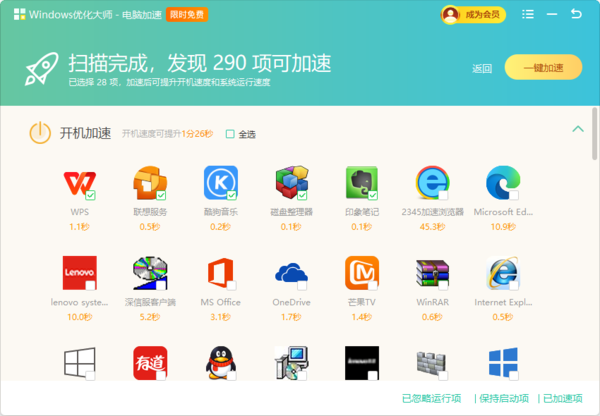Click the WPS startup item icon

click(79, 183)
